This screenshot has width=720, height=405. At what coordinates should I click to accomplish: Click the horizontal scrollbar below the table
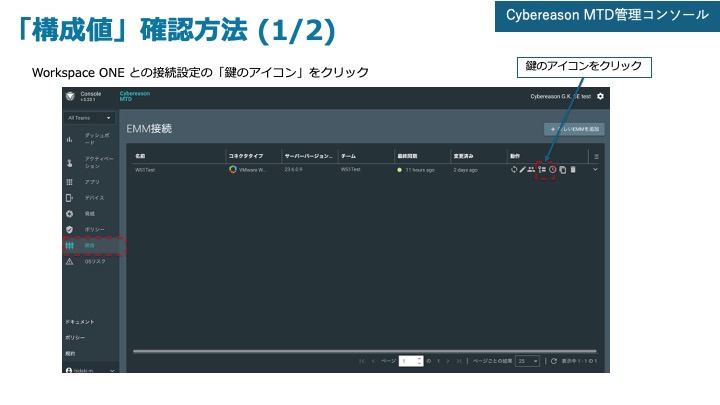pos(365,351)
